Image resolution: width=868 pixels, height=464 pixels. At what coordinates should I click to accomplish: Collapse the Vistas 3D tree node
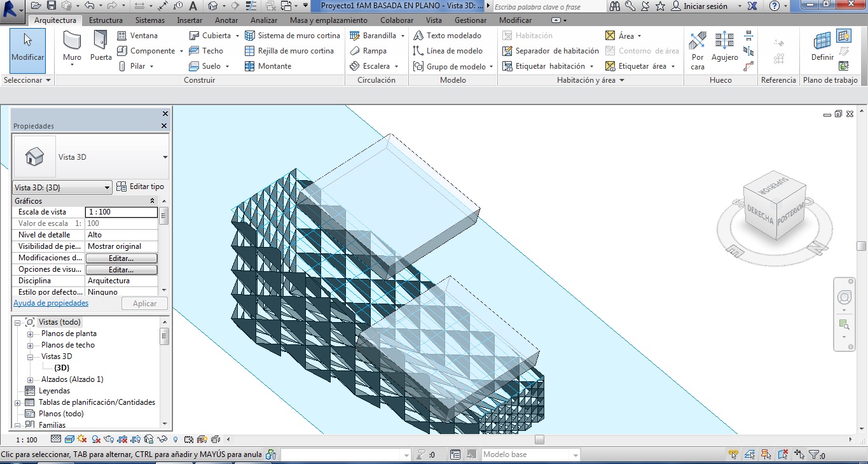pyautogui.click(x=30, y=357)
